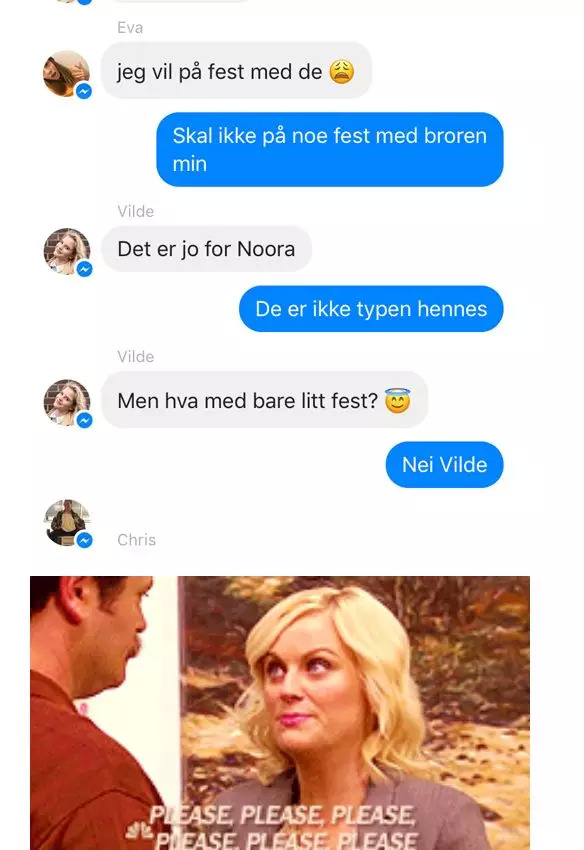Open Vilde's avatar beside 'Det er jo for Noora'
The image size is (584, 850).
point(67,252)
